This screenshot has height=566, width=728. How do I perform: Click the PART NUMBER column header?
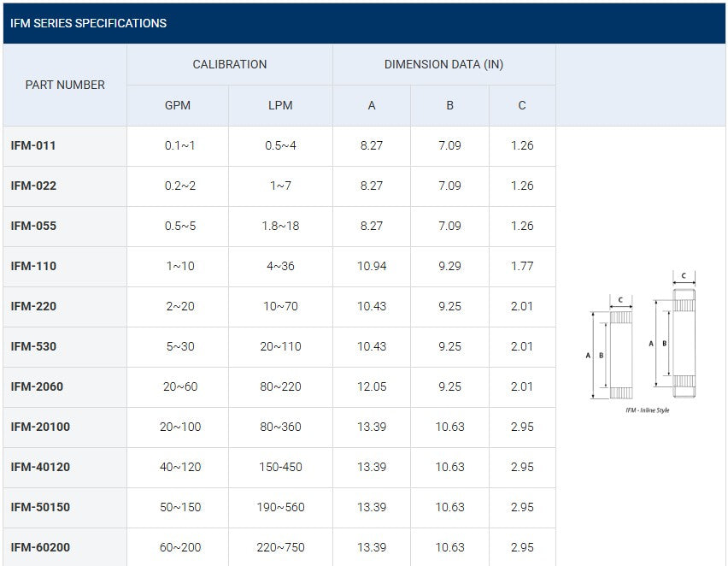(x=65, y=85)
